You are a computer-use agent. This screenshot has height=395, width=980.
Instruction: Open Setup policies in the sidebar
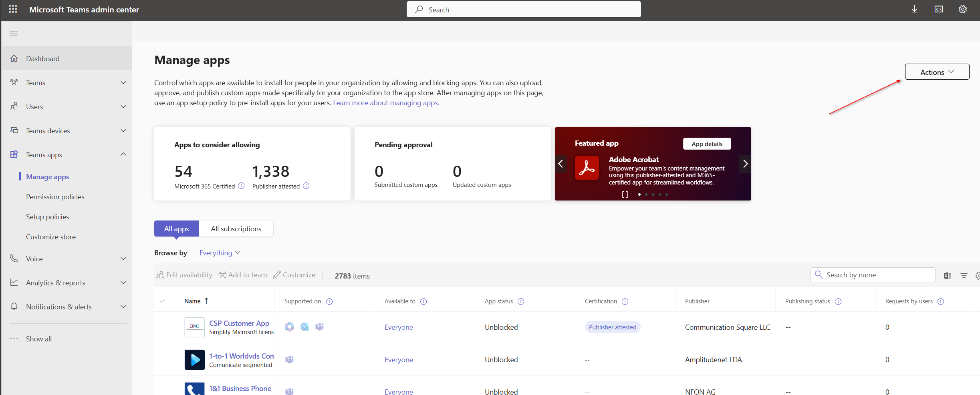click(x=48, y=217)
